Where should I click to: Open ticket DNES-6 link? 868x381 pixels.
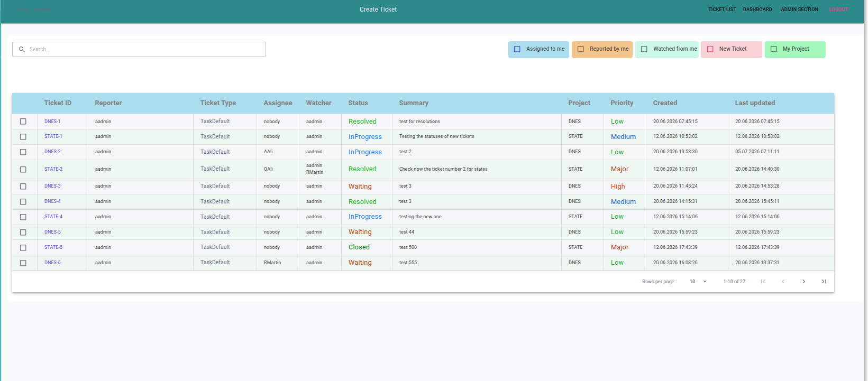point(52,263)
